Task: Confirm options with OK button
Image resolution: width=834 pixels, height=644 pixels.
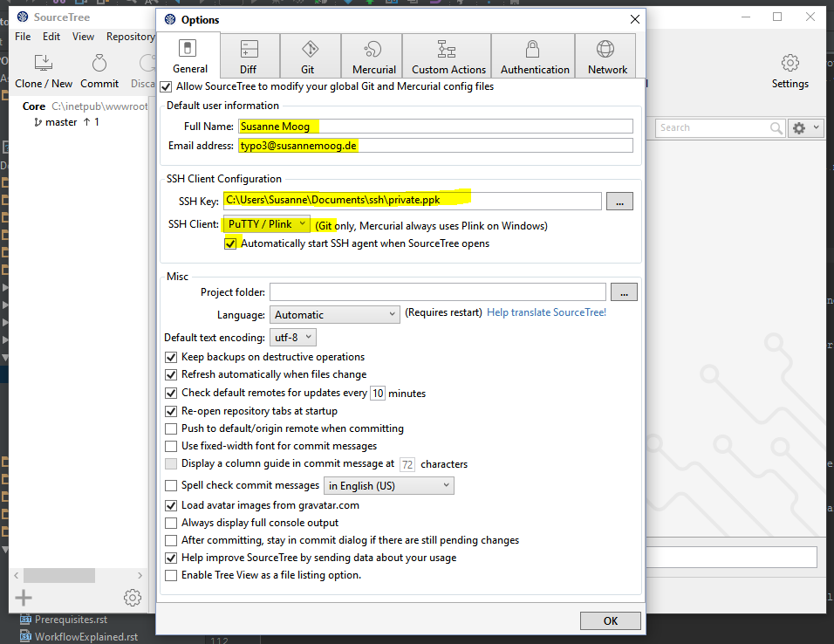Action: 610,620
